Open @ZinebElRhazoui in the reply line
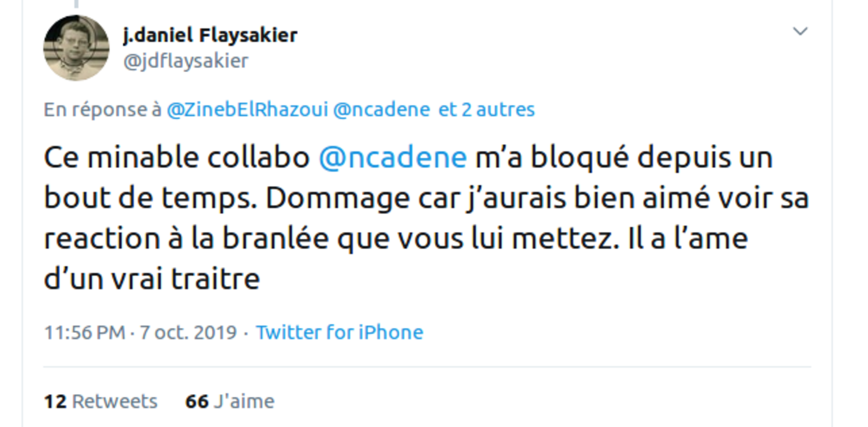 (x=247, y=110)
